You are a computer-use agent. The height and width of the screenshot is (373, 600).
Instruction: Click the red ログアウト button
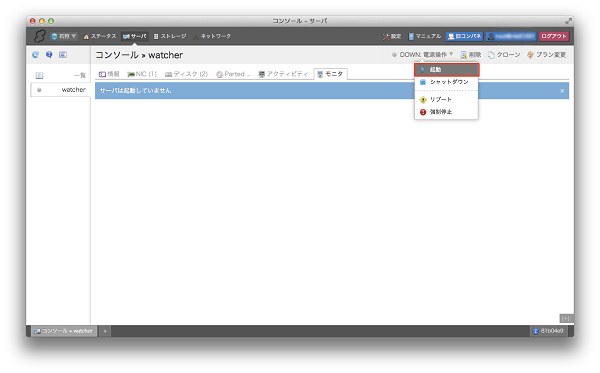pyautogui.click(x=554, y=36)
